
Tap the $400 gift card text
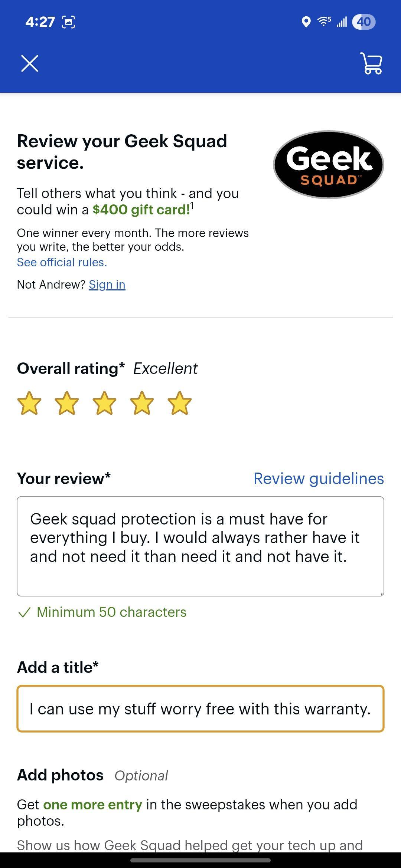[141, 209]
